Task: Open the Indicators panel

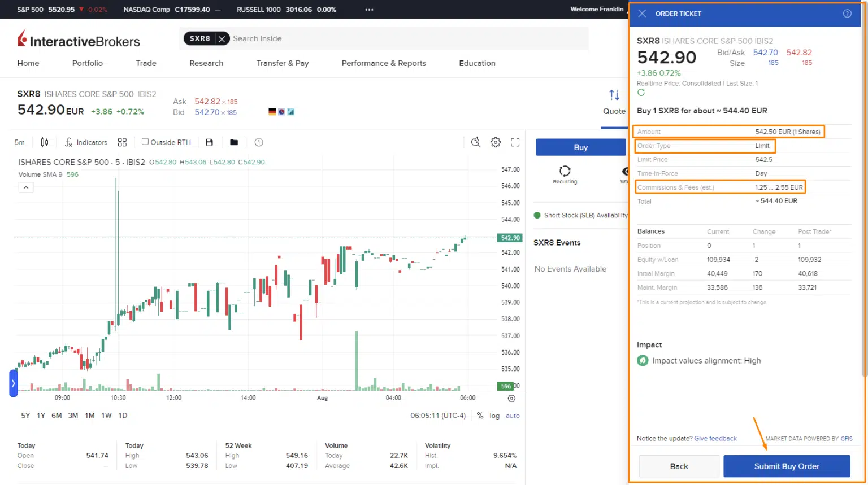Action: coord(86,142)
